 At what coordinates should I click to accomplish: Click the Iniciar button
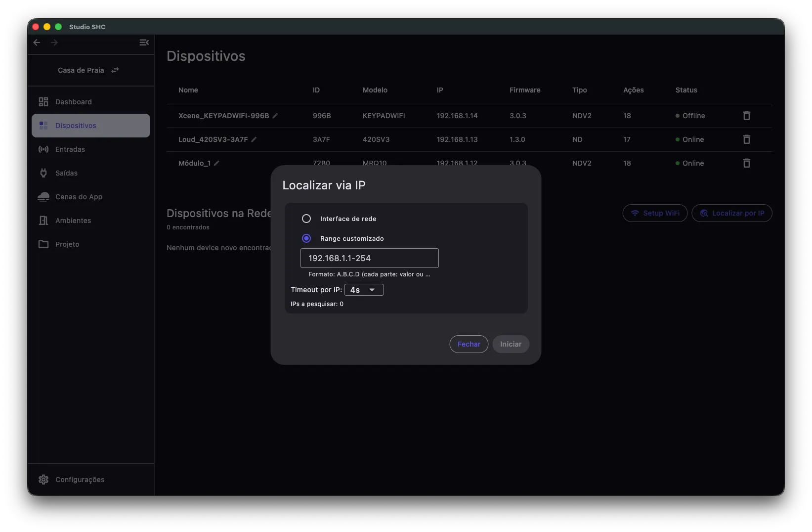click(x=511, y=344)
